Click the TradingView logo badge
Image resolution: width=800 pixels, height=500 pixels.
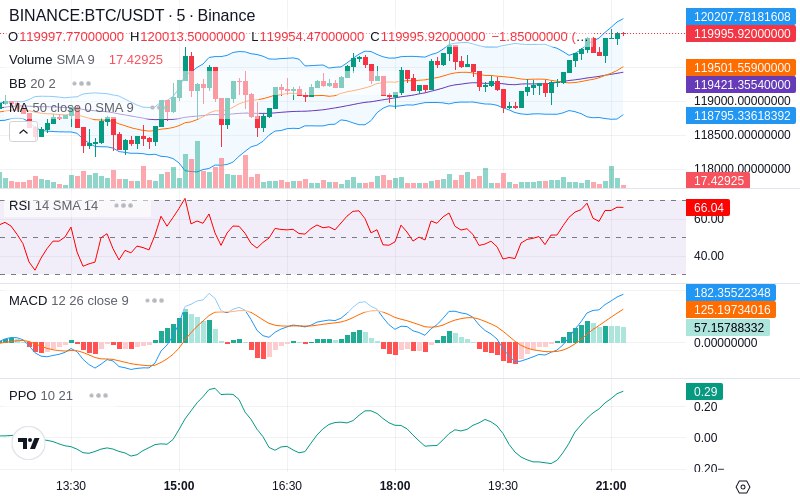click(x=29, y=443)
